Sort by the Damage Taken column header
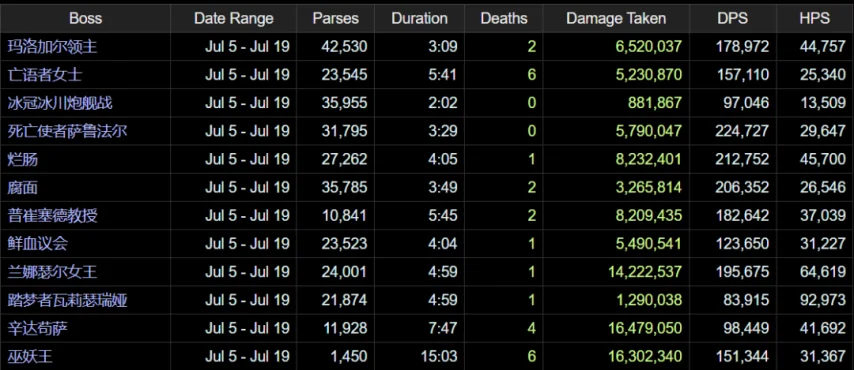 pyautogui.click(x=616, y=19)
